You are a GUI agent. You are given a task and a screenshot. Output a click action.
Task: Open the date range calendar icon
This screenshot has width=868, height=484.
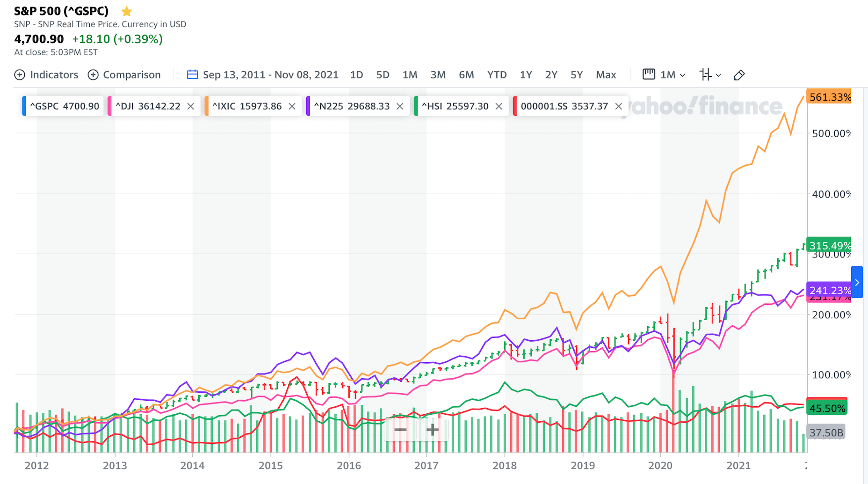(192, 74)
